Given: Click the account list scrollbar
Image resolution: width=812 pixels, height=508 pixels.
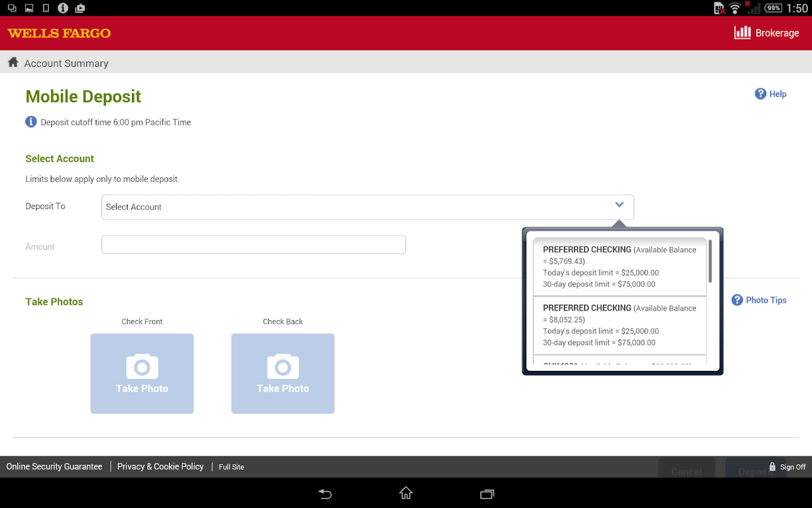Looking at the screenshot, I should pos(710,261).
